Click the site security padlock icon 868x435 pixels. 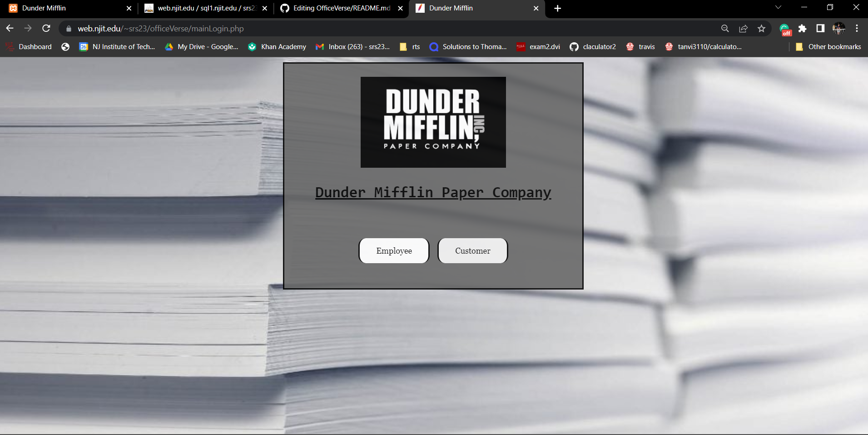point(68,28)
